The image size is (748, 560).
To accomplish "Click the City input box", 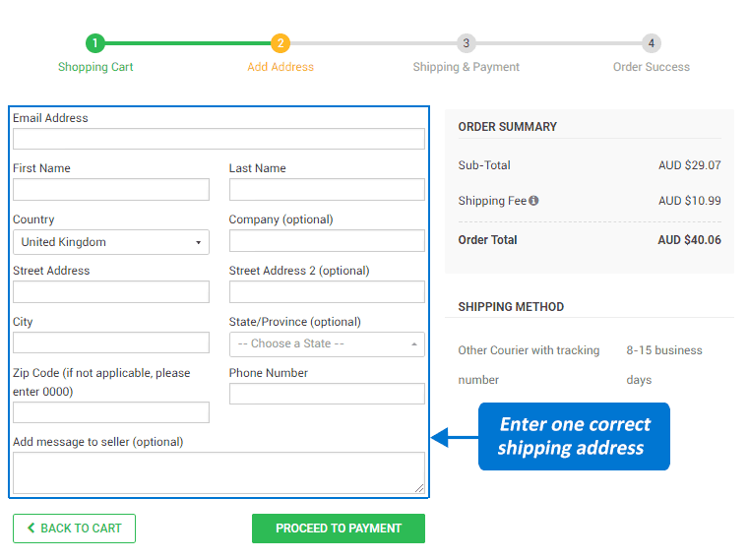I will pos(111,342).
